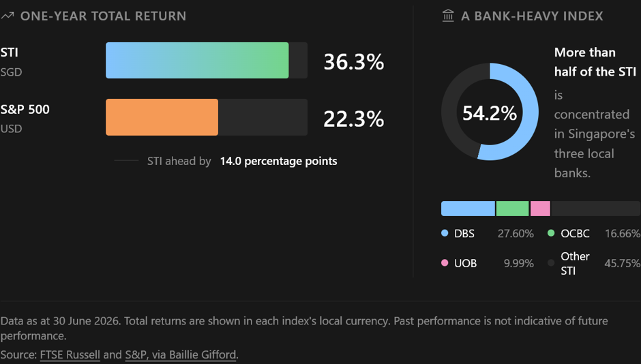This screenshot has width=641, height=364.
Task: Click the green OCBC legend dot
Action: tap(551, 233)
